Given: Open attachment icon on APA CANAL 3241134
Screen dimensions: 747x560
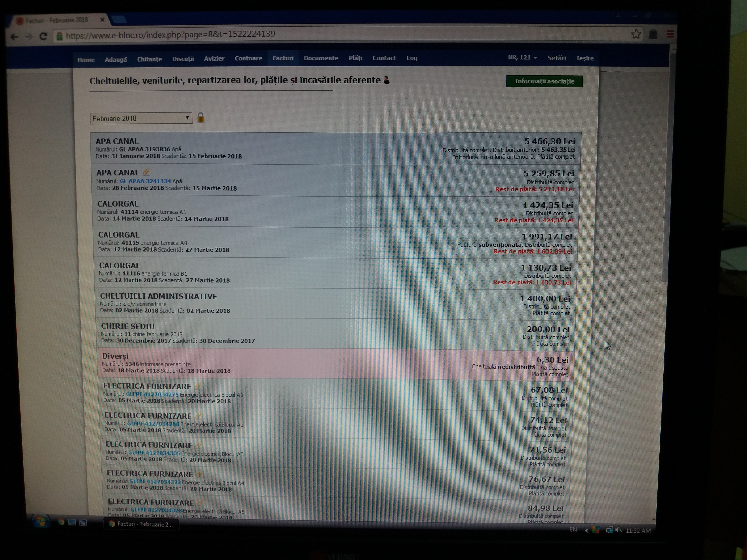Looking at the screenshot, I should click(146, 172).
